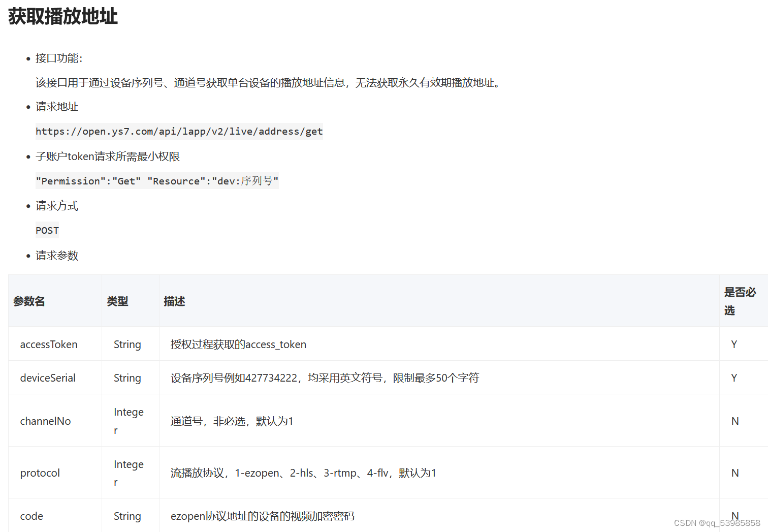Select the POST method code block
Screen dimensions: 768x532
(47, 230)
